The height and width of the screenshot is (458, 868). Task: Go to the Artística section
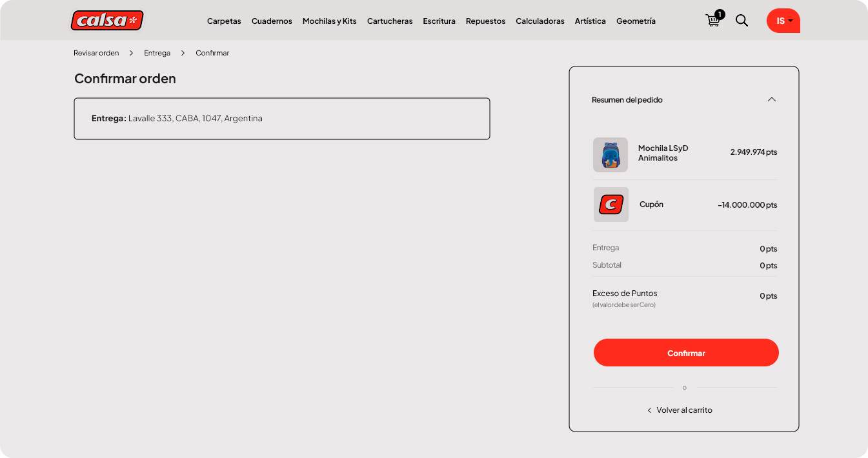tap(590, 21)
